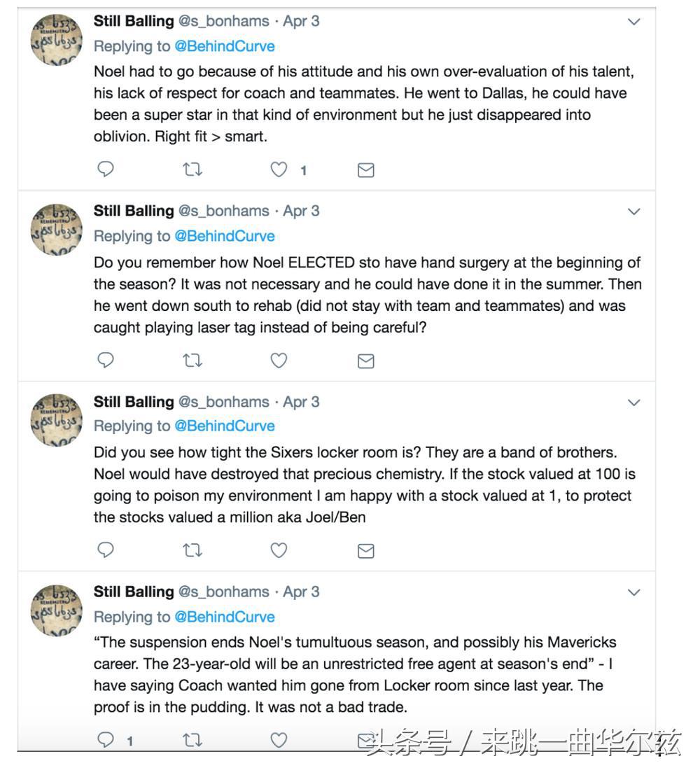Expand options chevron on the first tweet
This screenshot has width=700, height=768.
pyautogui.click(x=633, y=21)
